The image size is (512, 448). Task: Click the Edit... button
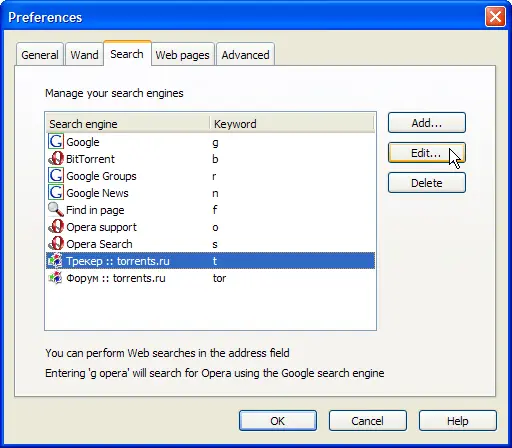[x=427, y=153]
